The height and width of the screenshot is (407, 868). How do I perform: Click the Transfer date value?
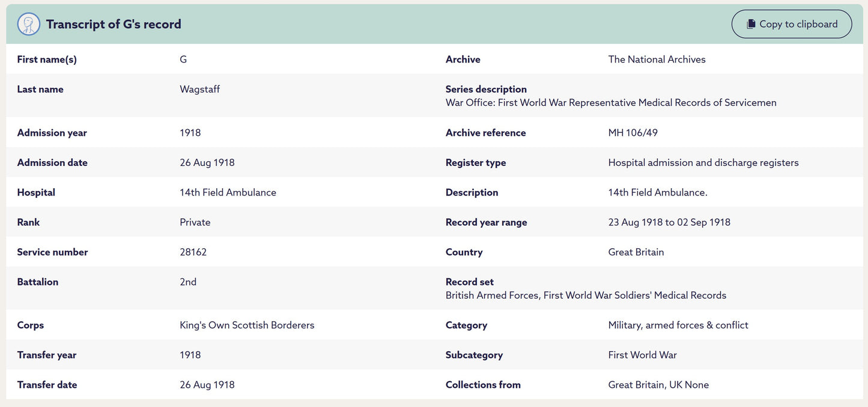tap(207, 385)
